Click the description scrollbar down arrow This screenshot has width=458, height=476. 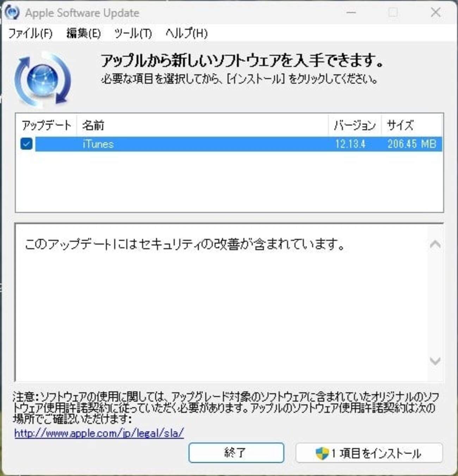coord(435,361)
